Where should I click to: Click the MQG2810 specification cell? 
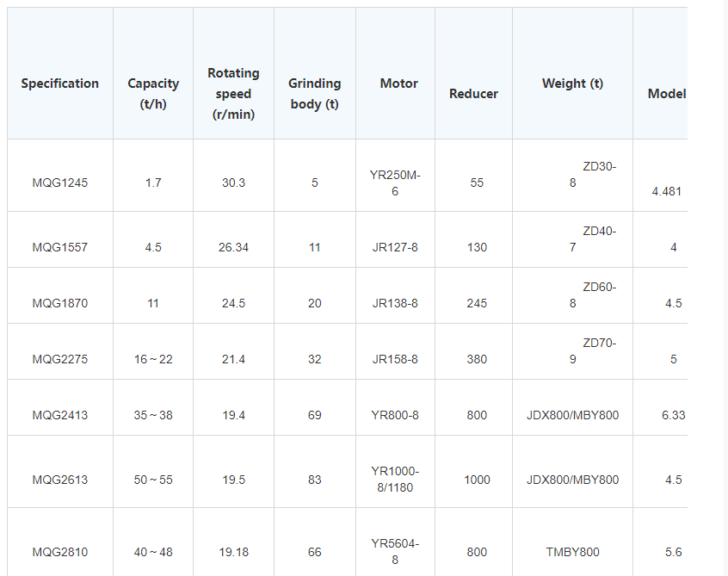tap(60, 552)
